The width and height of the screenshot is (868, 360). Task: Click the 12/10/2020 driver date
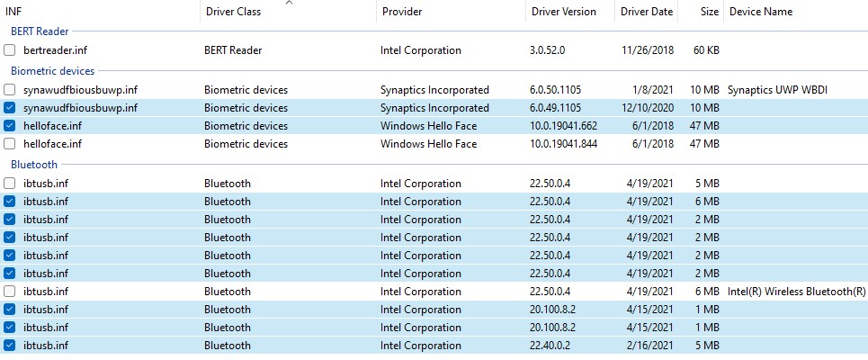(x=647, y=108)
